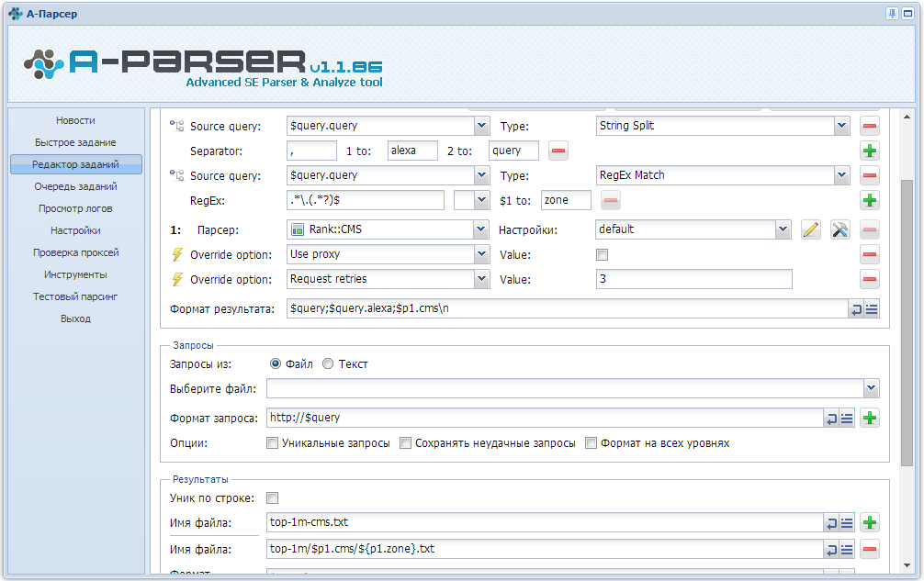The width and height of the screenshot is (924, 581).
Task: Expand the Use proxy override option dropdown
Action: click(481, 254)
